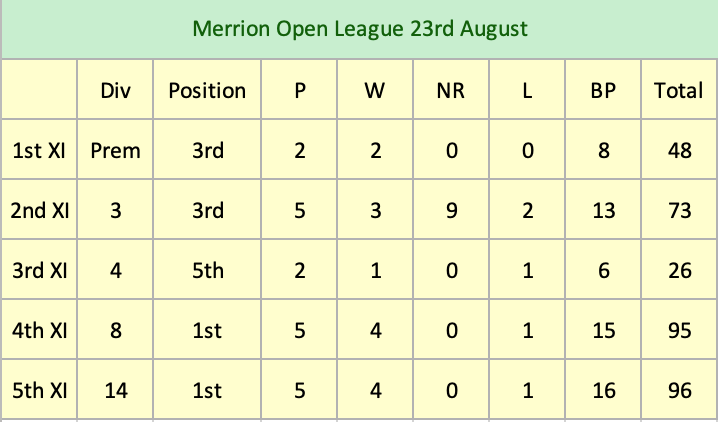Click the Total value 73 cell
The height and width of the screenshot is (422, 718).
[680, 210]
